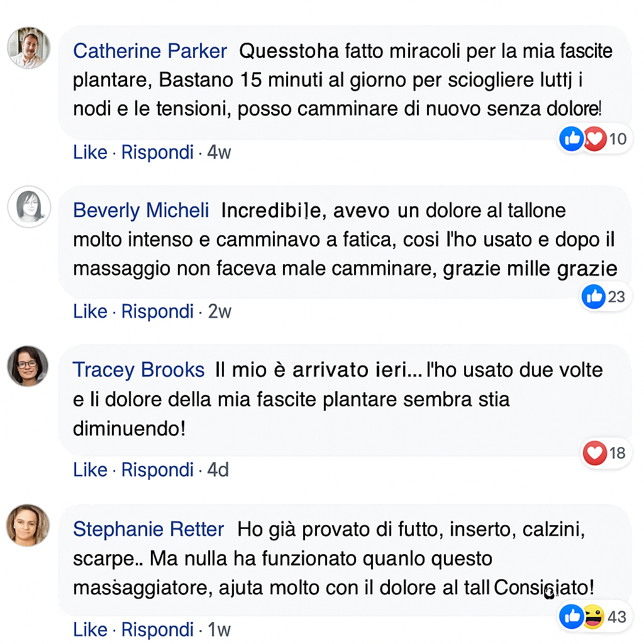
Task: Open Beverly Micheli's profile avatar
Action: click(x=28, y=206)
